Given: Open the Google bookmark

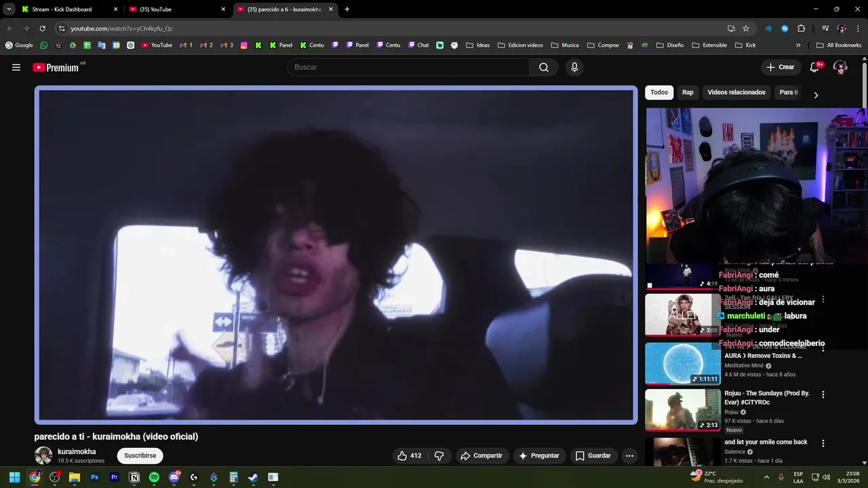Looking at the screenshot, I should (x=19, y=45).
